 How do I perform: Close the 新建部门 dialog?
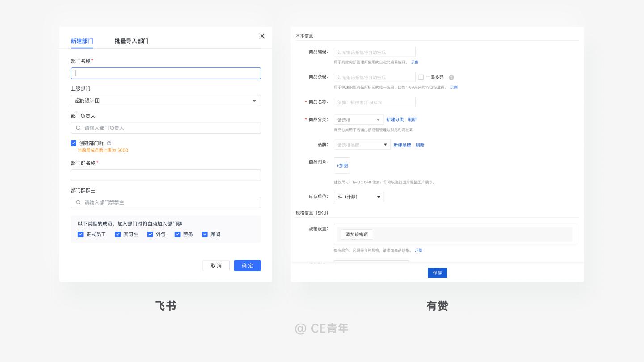[262, 36]
